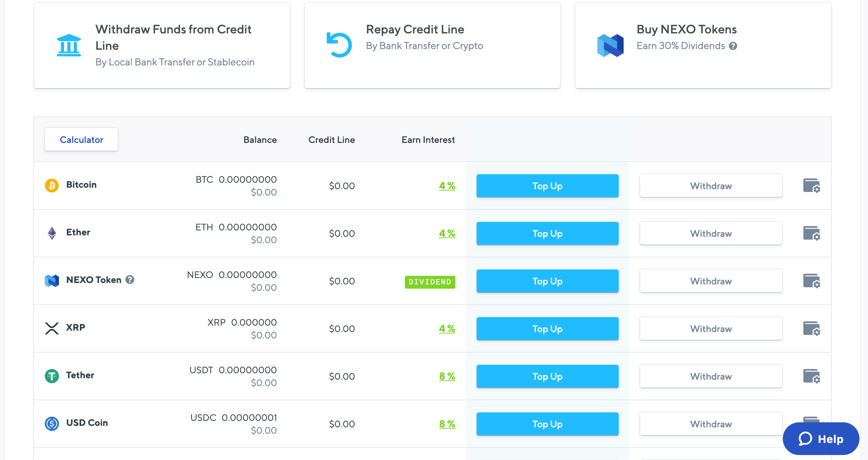Image resolution: width=868 pixels, height=460 pixels.
Task: Click help icon beside Earn 30% Dividends
Action: tap(733, 46)
